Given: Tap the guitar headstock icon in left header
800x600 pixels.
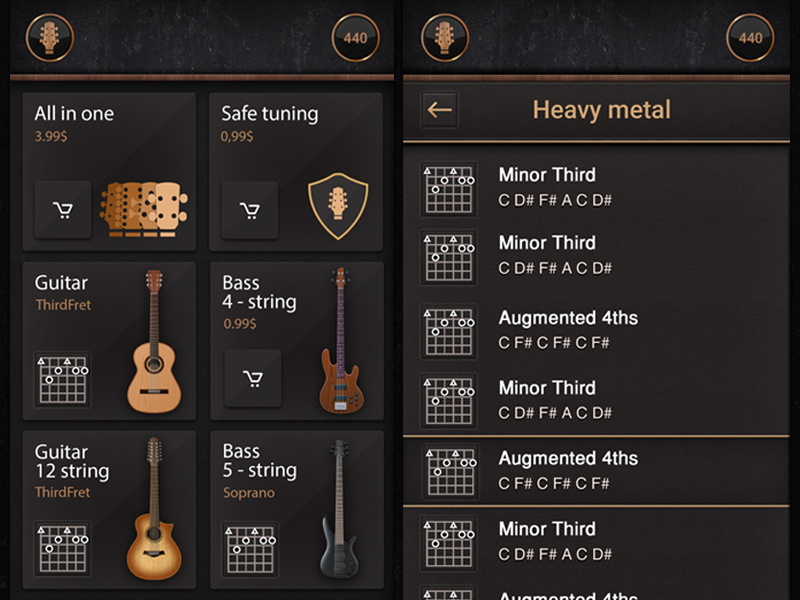Looking at the screenshot, I should point(49,38).
